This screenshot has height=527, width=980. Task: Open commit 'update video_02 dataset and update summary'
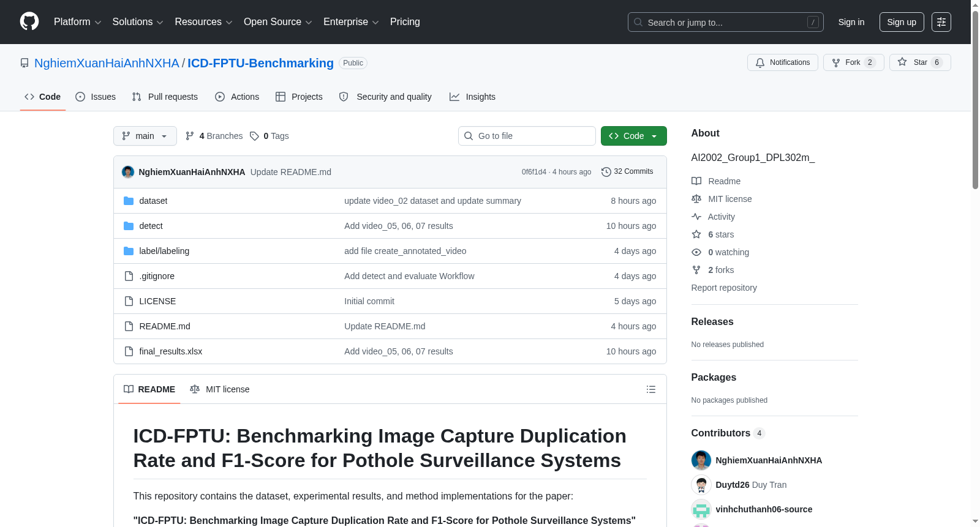(x=432, y=201)
